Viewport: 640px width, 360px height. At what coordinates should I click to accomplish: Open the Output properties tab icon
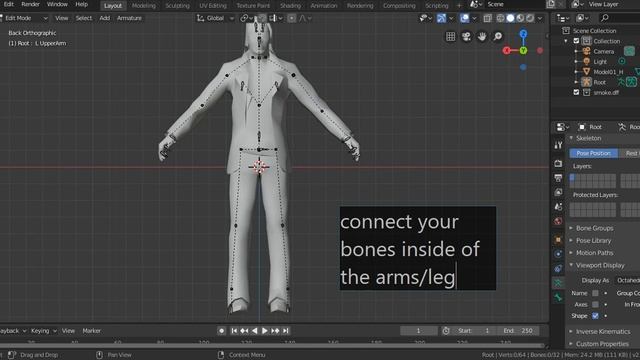(558, 178)
